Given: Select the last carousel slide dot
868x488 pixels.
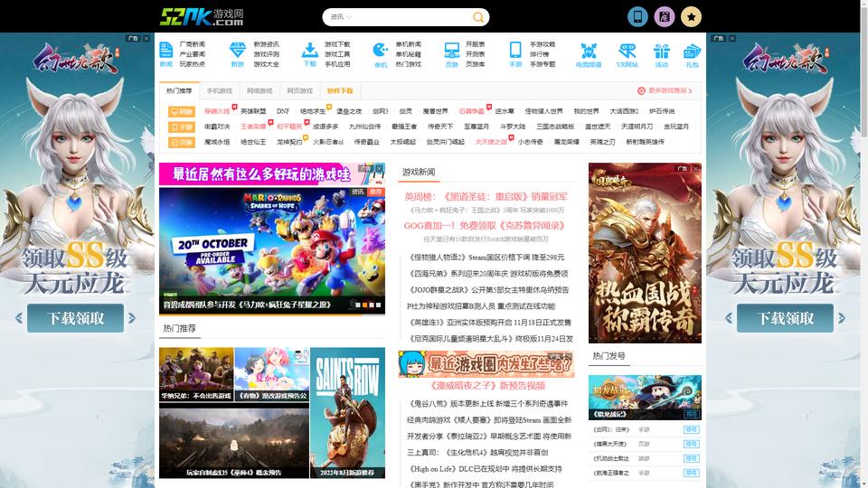Looking at the screenshot, I should point(379,305).
